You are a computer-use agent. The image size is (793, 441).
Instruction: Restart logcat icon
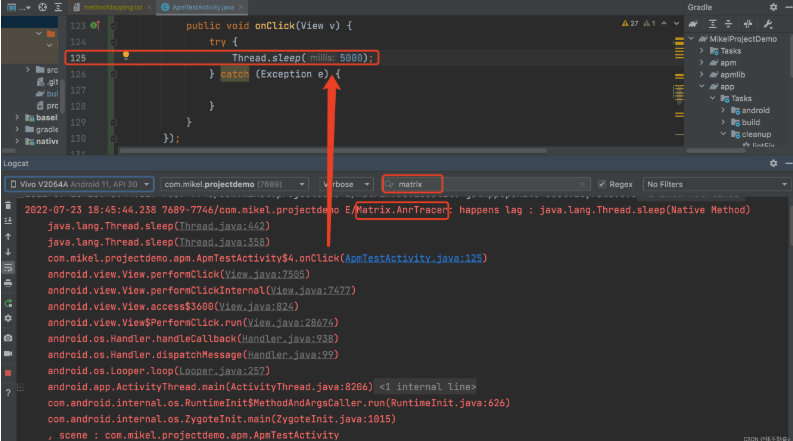(8, 303)
